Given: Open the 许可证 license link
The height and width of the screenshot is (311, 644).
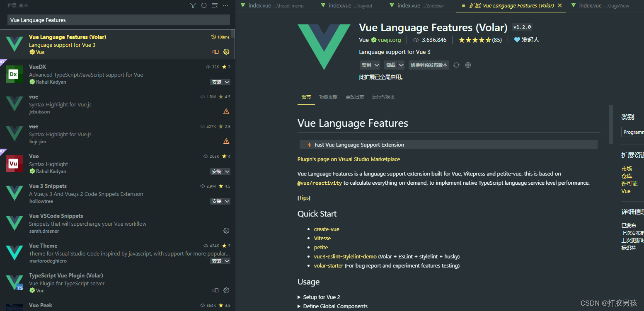Looking at the screenshot, I should click(x=629, y=183).
